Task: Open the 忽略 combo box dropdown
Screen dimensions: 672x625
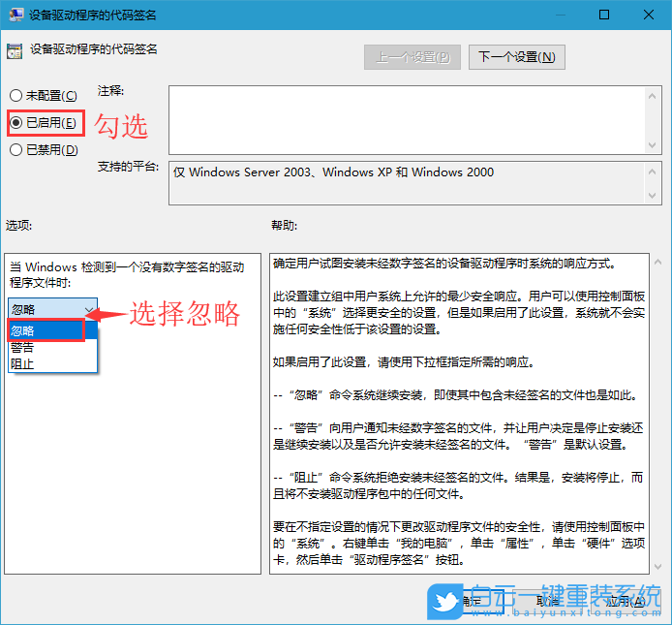Action: [x=52, y=309]
